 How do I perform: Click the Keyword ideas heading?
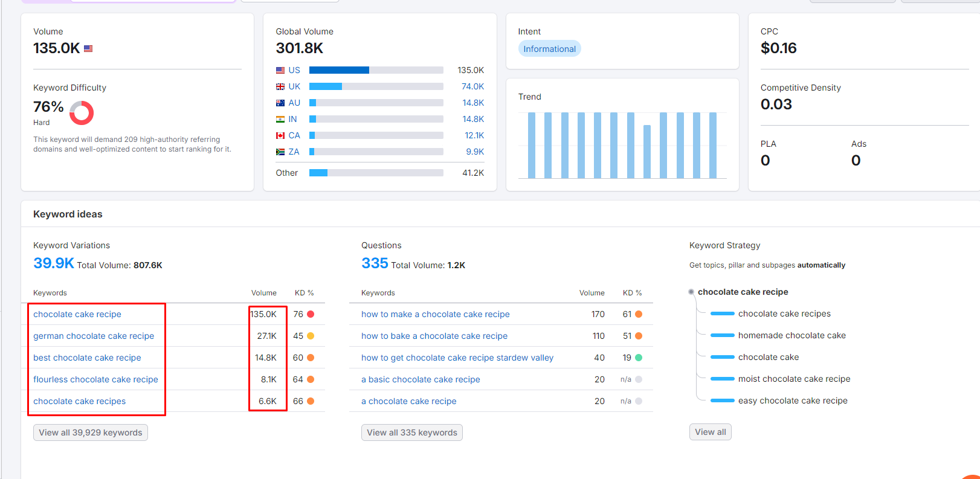pyautogui.click(x=68, y=214)
